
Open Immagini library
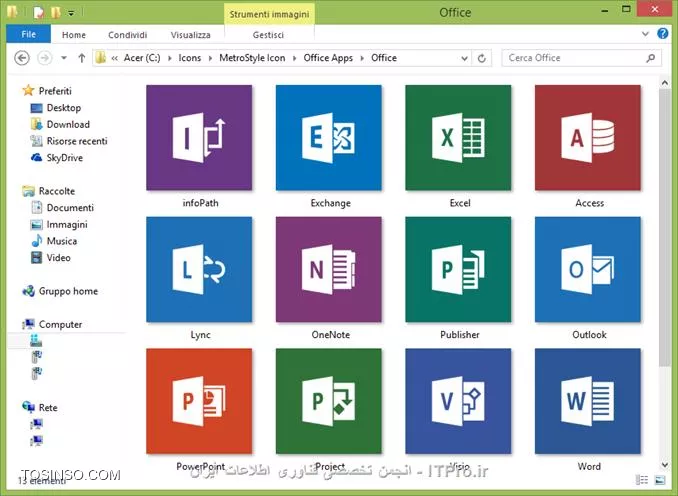(x=67, y=224)
